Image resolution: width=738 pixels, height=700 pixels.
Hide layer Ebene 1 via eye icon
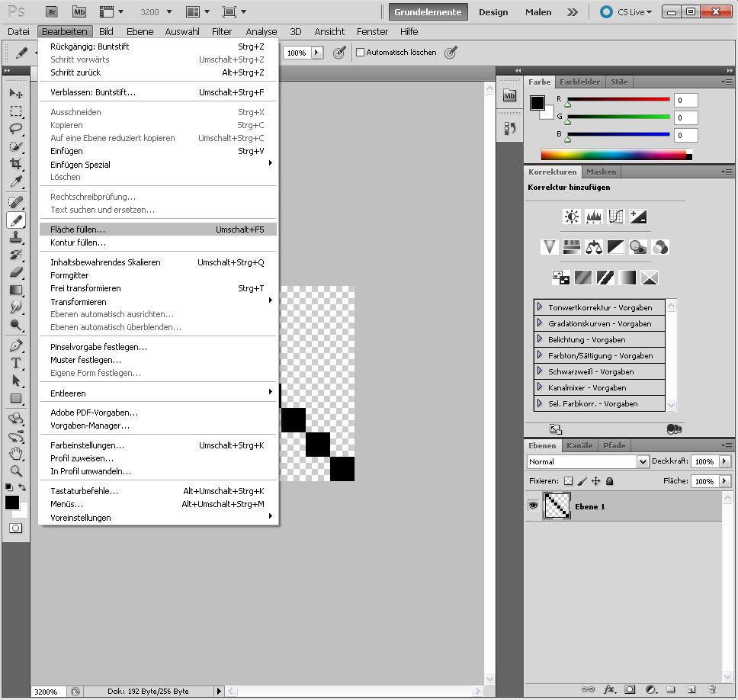[x=533, y=506]
